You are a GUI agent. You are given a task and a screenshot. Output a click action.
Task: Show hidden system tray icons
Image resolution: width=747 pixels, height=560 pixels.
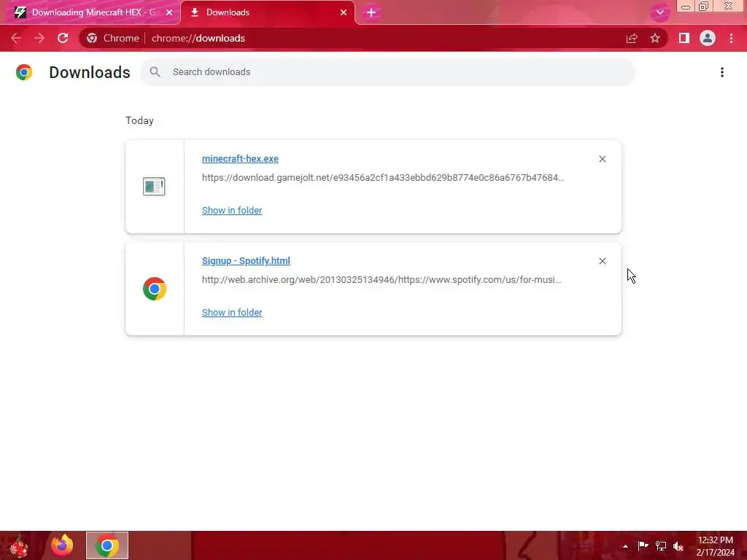[625, 546]
